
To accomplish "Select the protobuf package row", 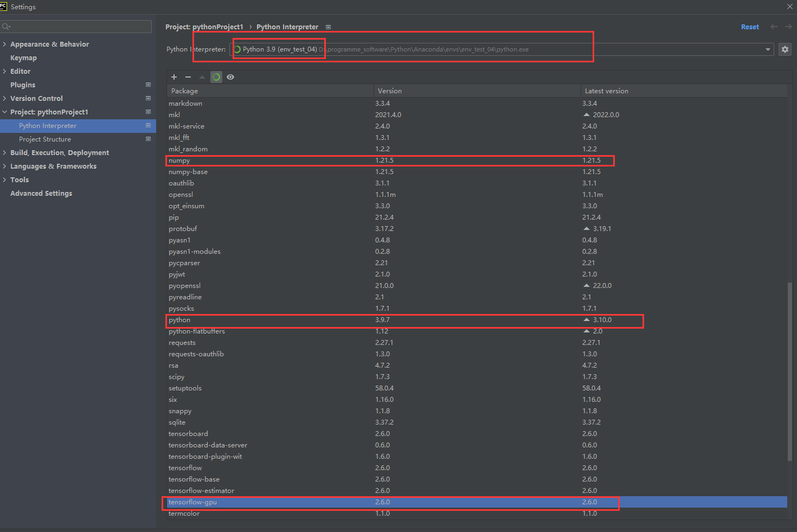I will pyautogui.click(x=477, y=228).
